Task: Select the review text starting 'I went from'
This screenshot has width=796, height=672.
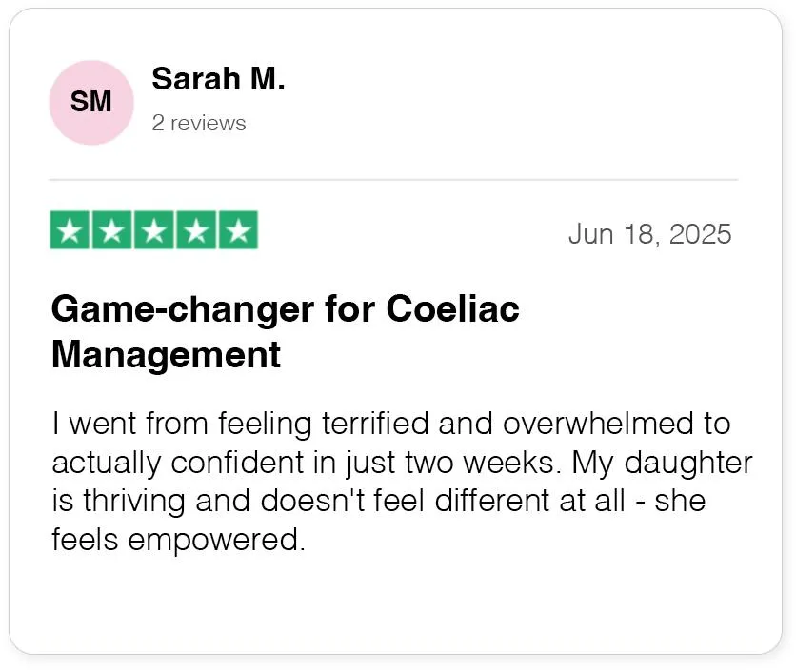Action: pyautogui.click(x=402, y=482)
